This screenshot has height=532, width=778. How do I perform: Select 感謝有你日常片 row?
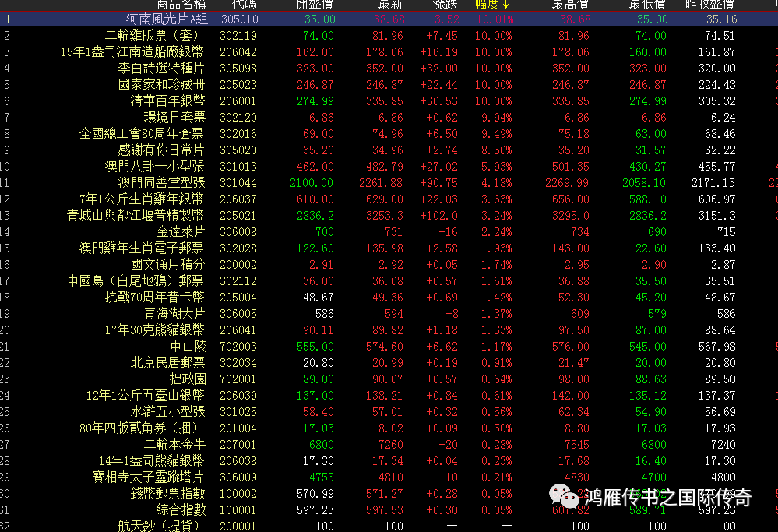161,150
